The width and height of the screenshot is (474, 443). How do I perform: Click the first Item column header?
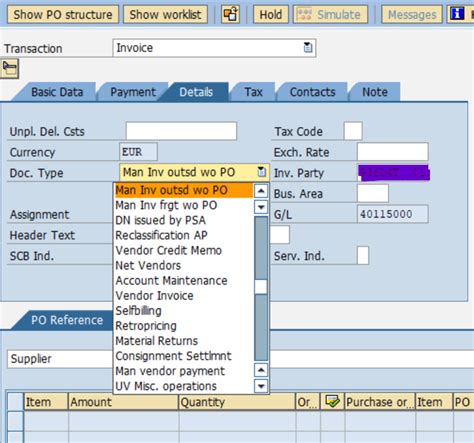46,402
